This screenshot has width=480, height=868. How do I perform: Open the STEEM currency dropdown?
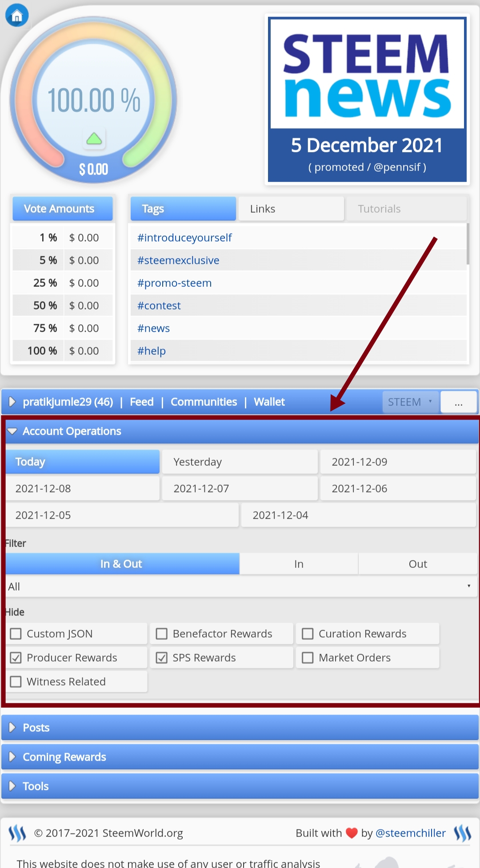410,402
